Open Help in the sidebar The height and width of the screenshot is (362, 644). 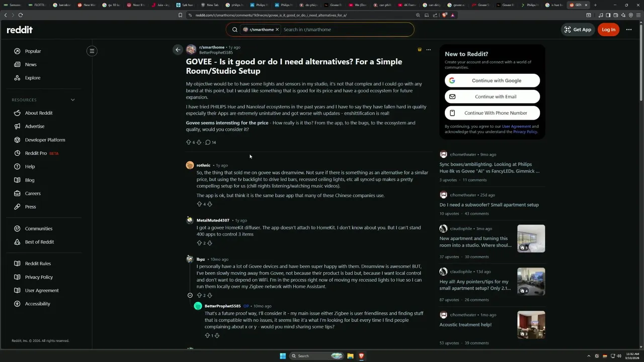coord(30,166)
